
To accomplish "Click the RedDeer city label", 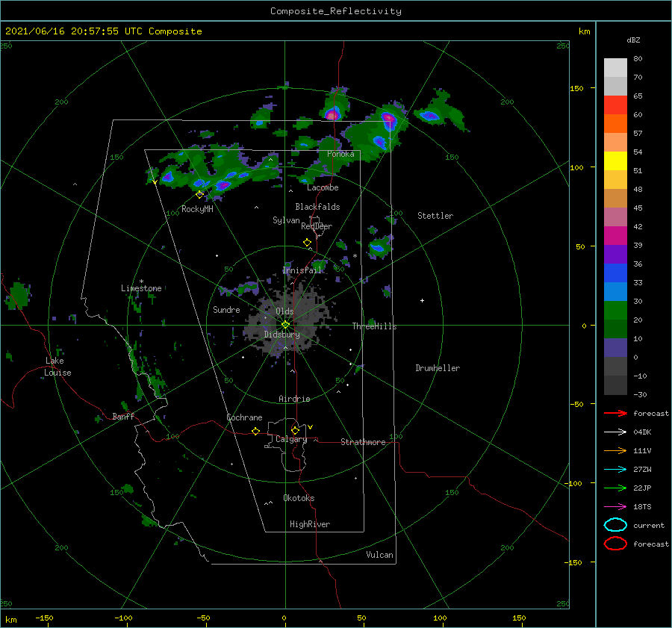I will (x=317, y=226).
